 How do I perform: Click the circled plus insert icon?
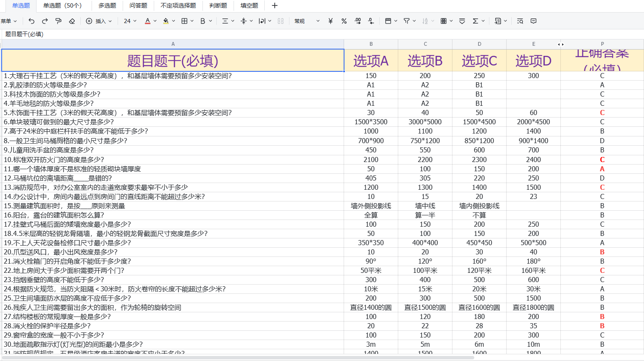(x=89, y=21)
